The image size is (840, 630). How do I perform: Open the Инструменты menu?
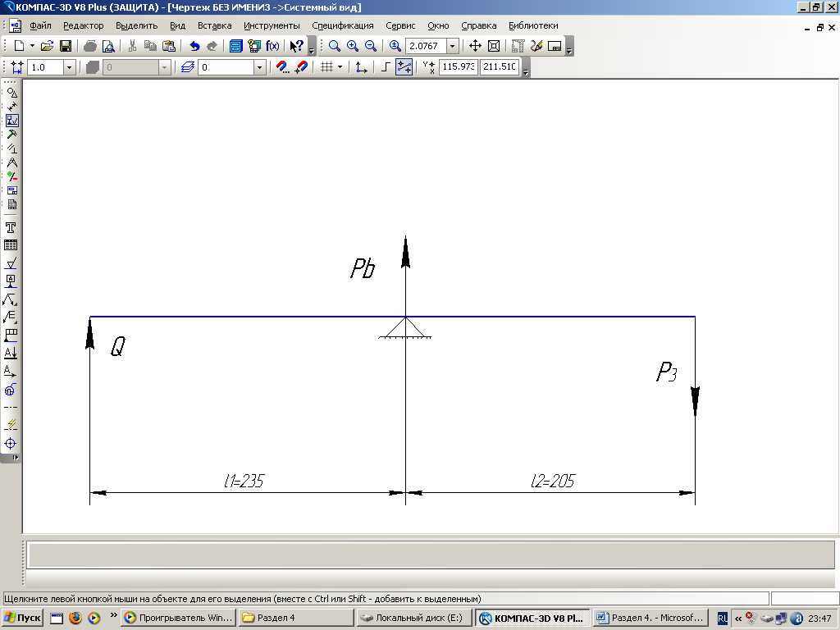[x=272, y=25]
